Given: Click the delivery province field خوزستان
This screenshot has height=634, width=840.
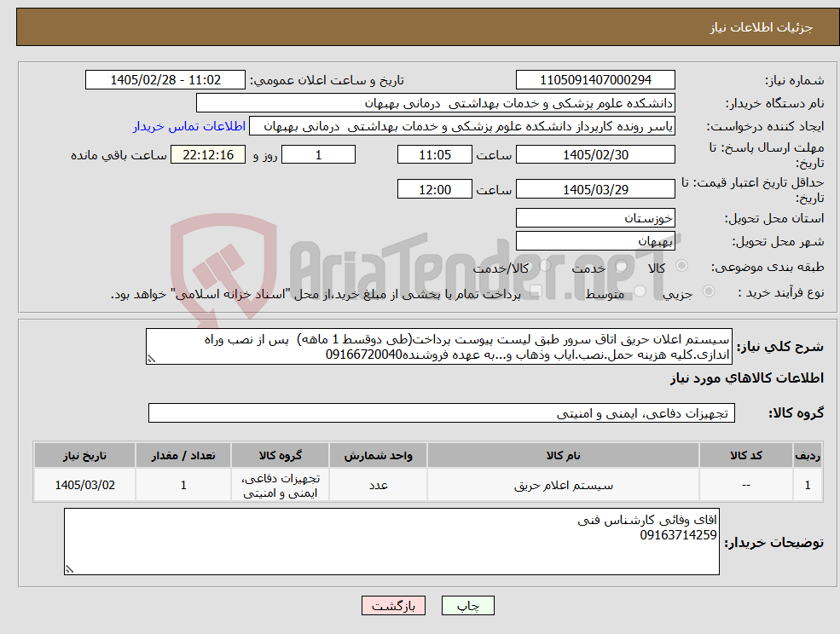Looking at the screenshot, I should click(x=595, y=218).
